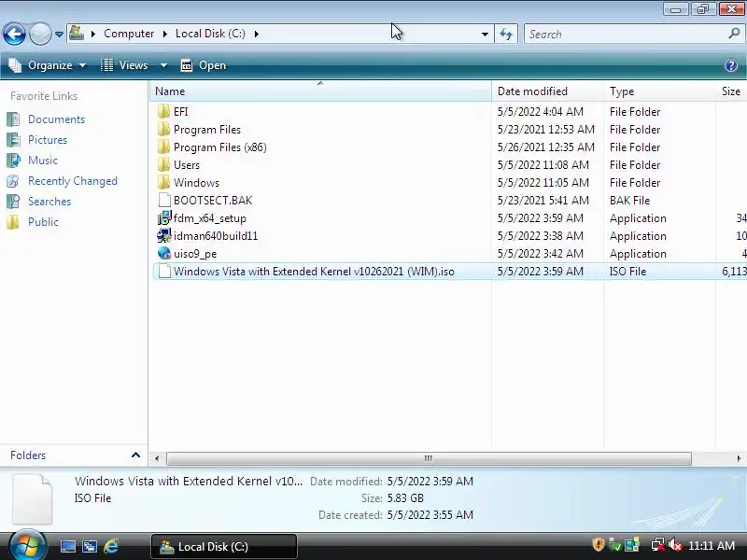Screen dimensions: 747x560
Task: Click the Views button
Action: [x=125, y=65]
